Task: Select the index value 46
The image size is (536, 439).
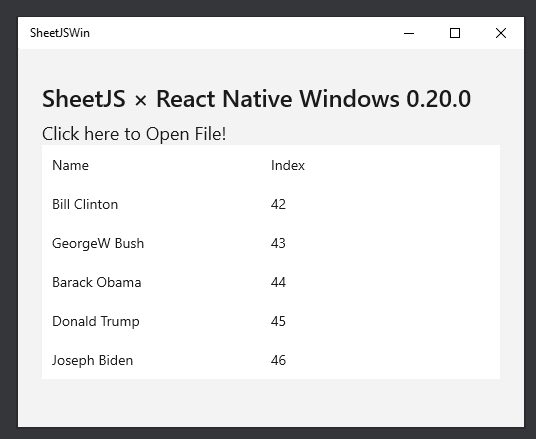Action: point(278,360)
